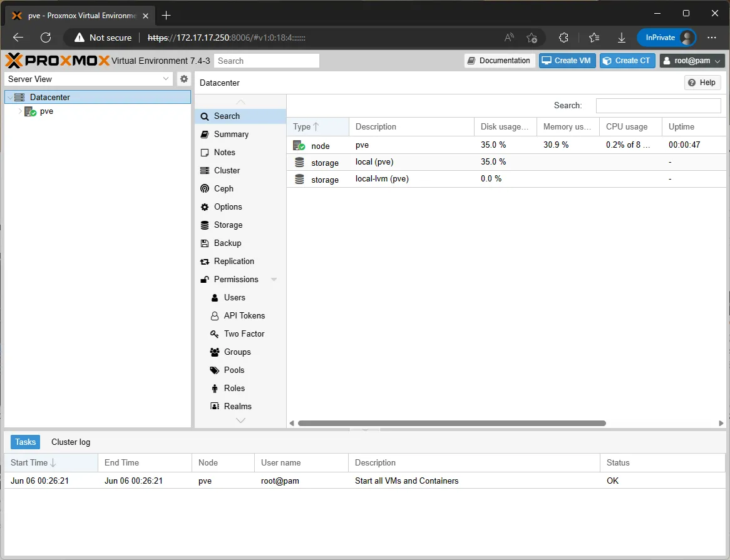
Task: Open the Server View settings gear
Action: (x=184, y=79)
